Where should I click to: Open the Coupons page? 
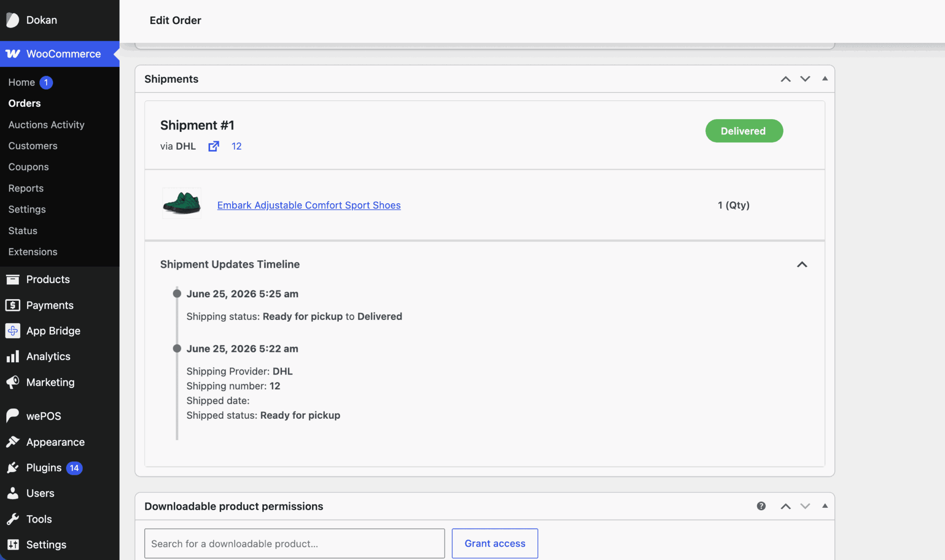tap(29, 167)
